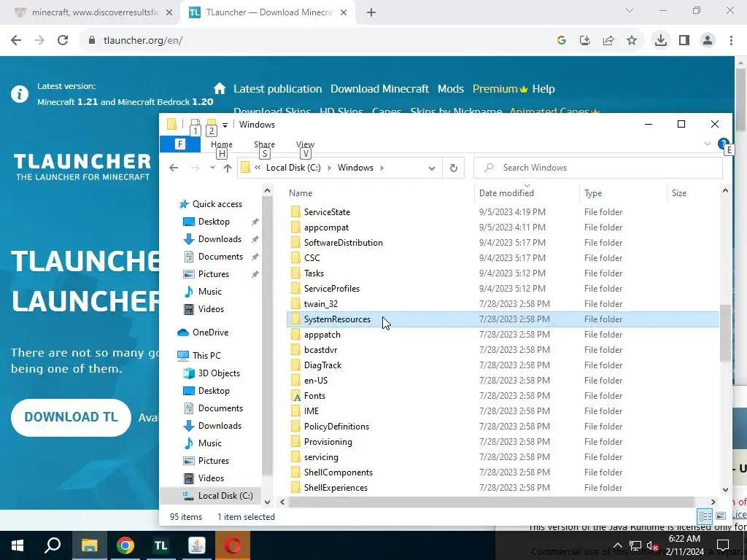This screenshot has width=747, height=560.
Task: Click the Chrome page vertical scrollbar thumb
Action: 740,100
